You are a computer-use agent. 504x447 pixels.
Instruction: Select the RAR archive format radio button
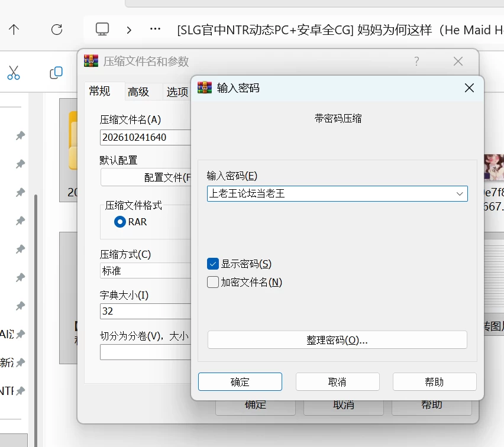click(120, 222)
